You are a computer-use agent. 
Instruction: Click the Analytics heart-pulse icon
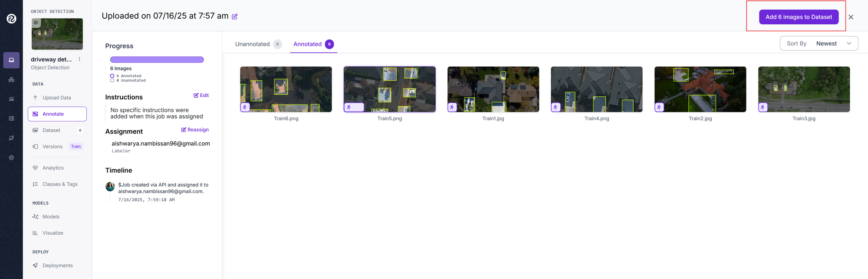click(35, 168)
